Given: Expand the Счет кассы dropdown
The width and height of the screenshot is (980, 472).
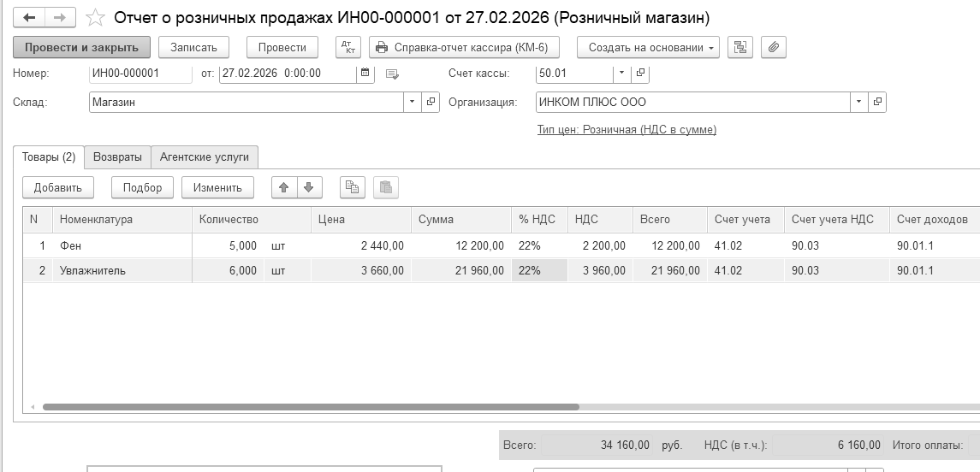Looking at the screenshot, I should [621, 73].
